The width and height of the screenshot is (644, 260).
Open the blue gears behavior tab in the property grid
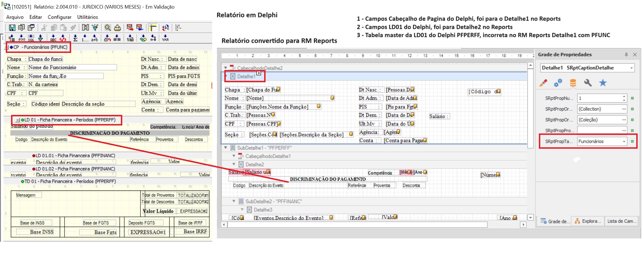tap(558, 83)
